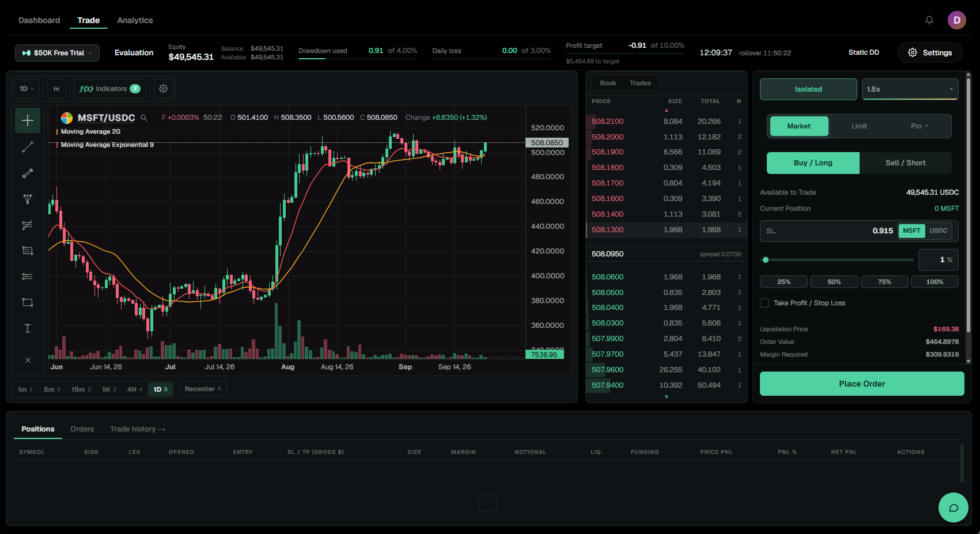This screenshot has height=534, width=980.
Task: Open the $50K Free Trial account dropdown
Action: 57,53
